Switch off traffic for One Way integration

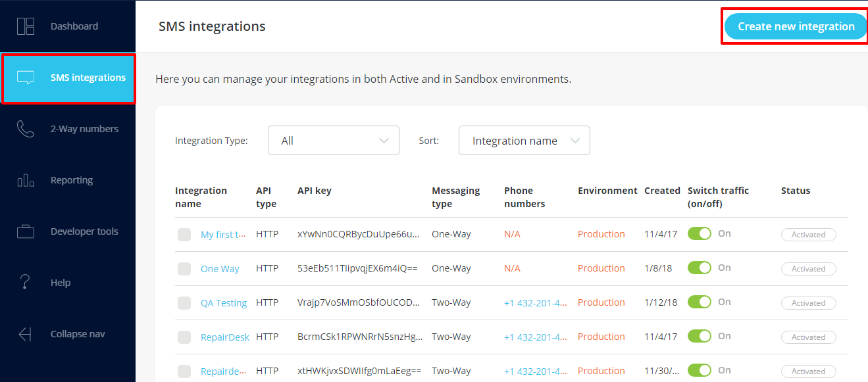click(700, 268)
